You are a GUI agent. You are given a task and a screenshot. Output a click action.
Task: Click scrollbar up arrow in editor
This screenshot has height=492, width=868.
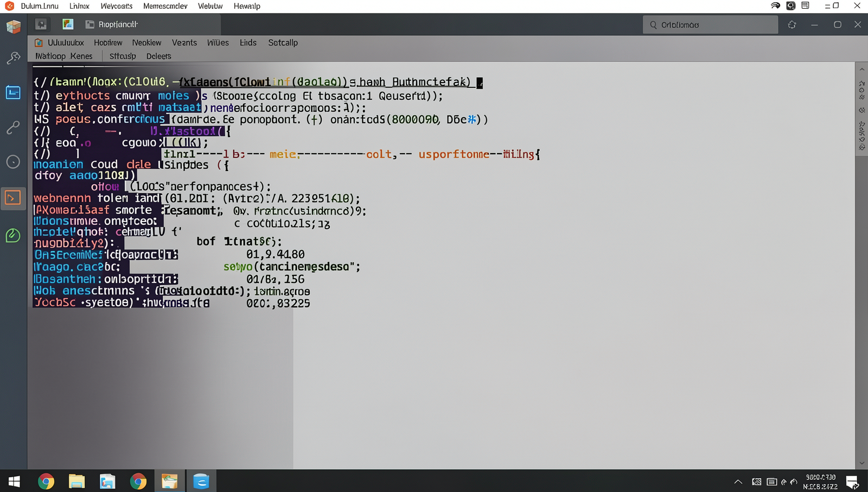pyautogui.click(x=861, y=70)
